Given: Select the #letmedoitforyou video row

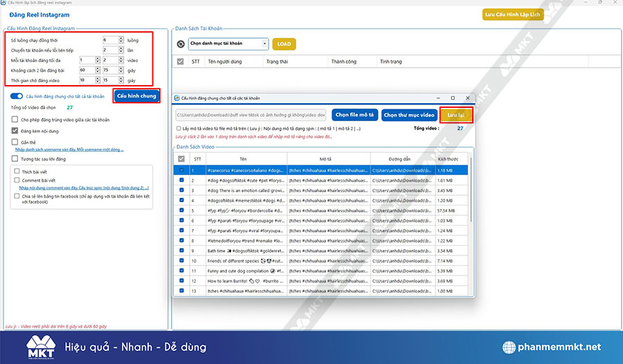Looking at the screenshot, I should pos(320,240).
